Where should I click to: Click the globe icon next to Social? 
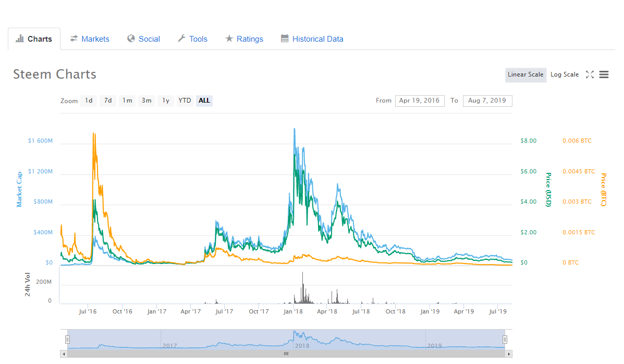pyautogui.click(x=131, y=39)
